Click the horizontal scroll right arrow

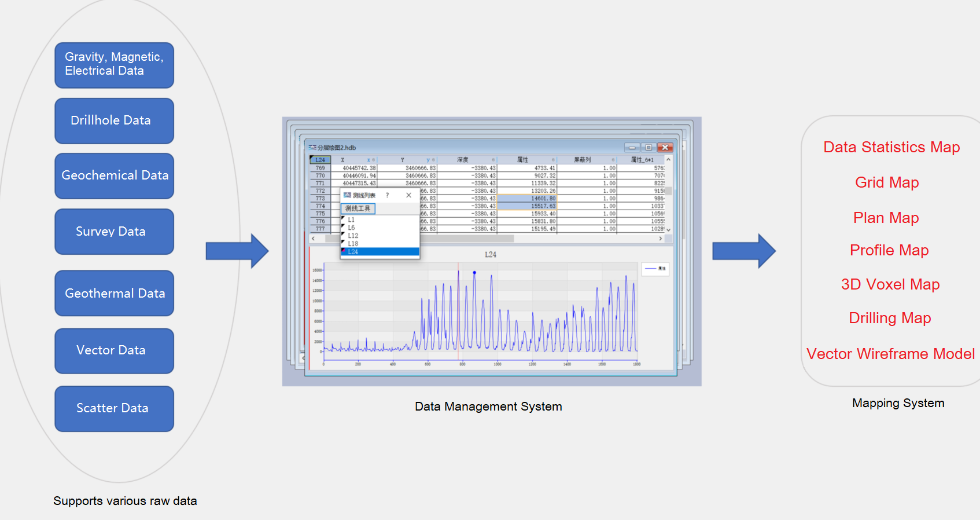[660, 238]
